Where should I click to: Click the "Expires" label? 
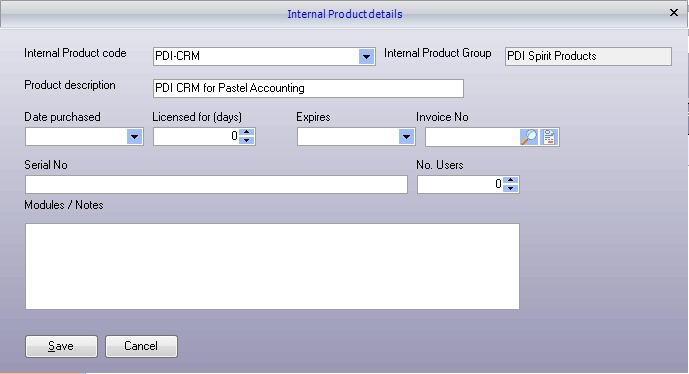coord(313,117)
